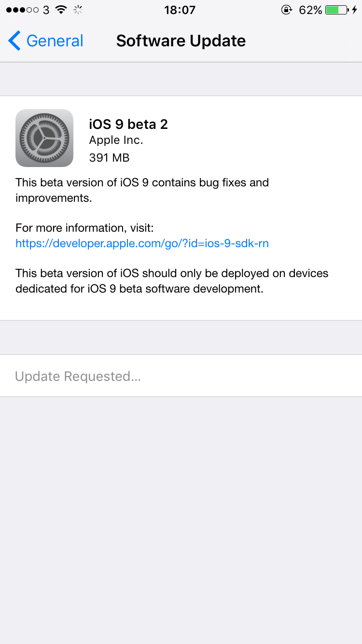Screen dimensions: 362x644
Task: Tap the charging bolt indicator
Action: click(x=355, y=10)
